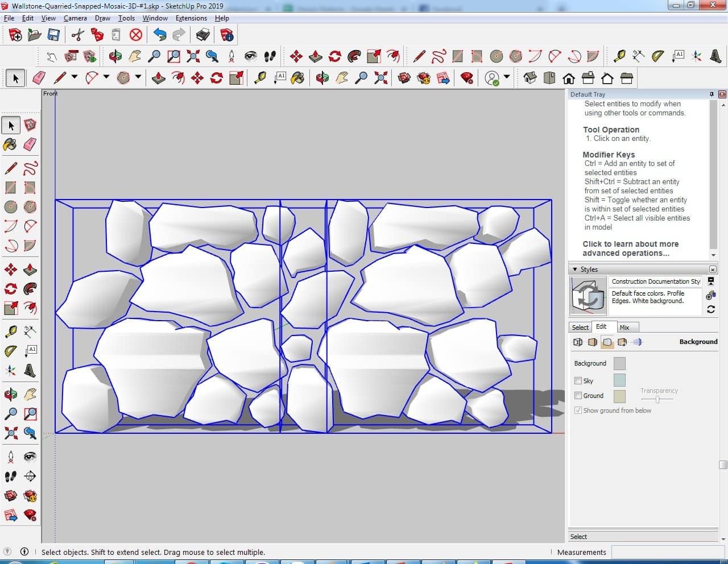Open the Shape tool dropdown arrow

(x=138, y=77)
